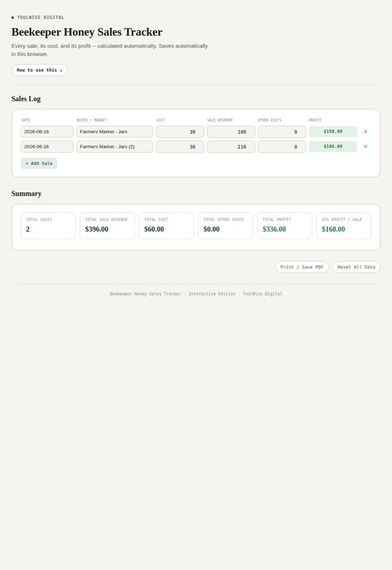Click Total Cost value $60.00
The image size is (392, 570).
pos(154,230)
